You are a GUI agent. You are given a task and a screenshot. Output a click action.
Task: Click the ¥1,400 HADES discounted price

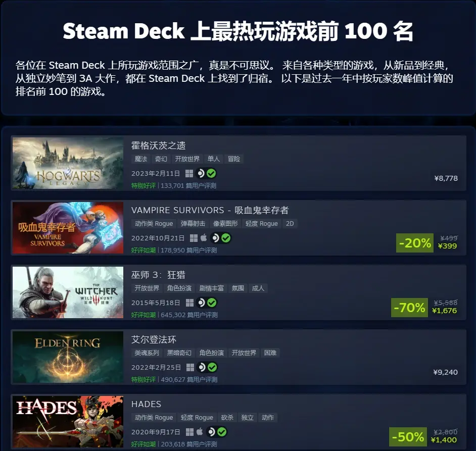[444, 440]
